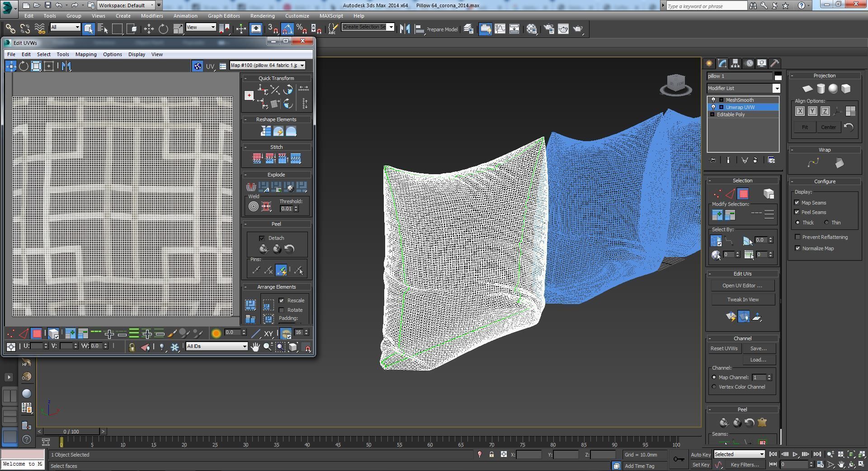The height and width of the screenshot is (471, 868).
Task: Toggle the Normalize Map checkbox
Action: coord(798,248)
